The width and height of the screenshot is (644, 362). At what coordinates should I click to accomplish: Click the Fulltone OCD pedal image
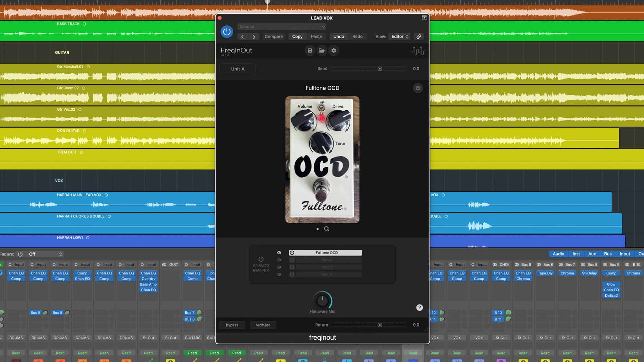tap(322, 160)
